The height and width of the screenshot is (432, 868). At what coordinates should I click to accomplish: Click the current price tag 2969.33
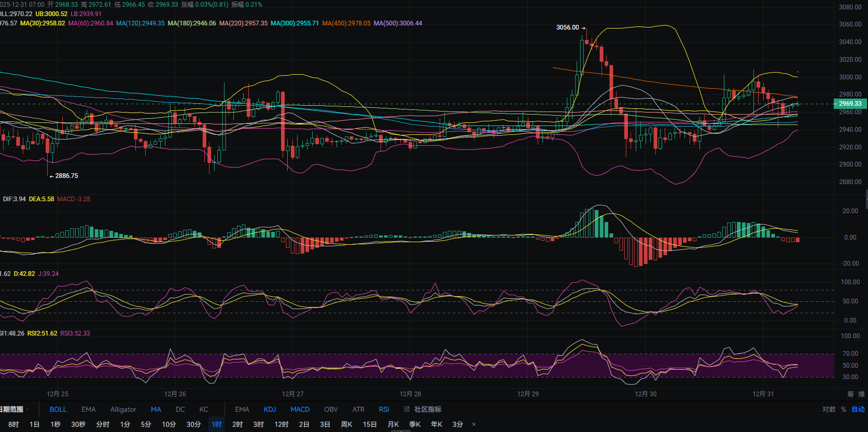(x=850, y=104)
